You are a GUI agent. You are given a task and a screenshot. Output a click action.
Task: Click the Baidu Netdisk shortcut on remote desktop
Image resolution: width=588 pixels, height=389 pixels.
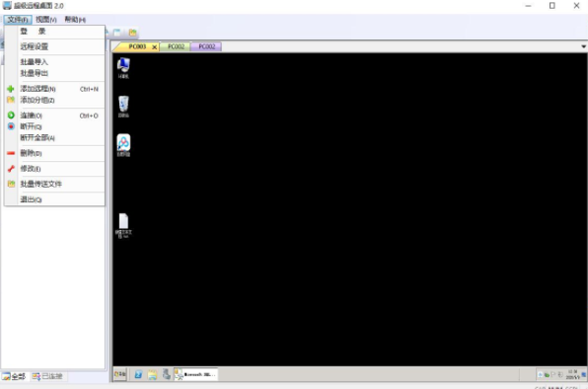(x=123, y=145)
